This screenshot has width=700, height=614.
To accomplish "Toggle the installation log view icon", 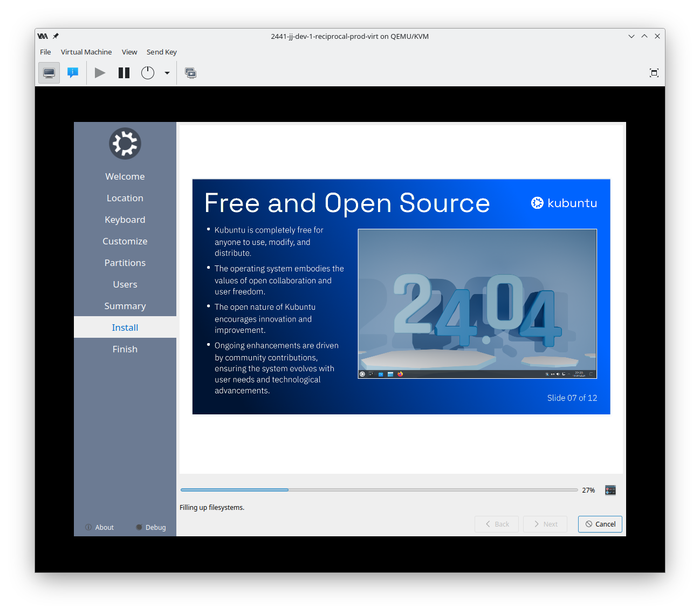I will pos(610,490).
